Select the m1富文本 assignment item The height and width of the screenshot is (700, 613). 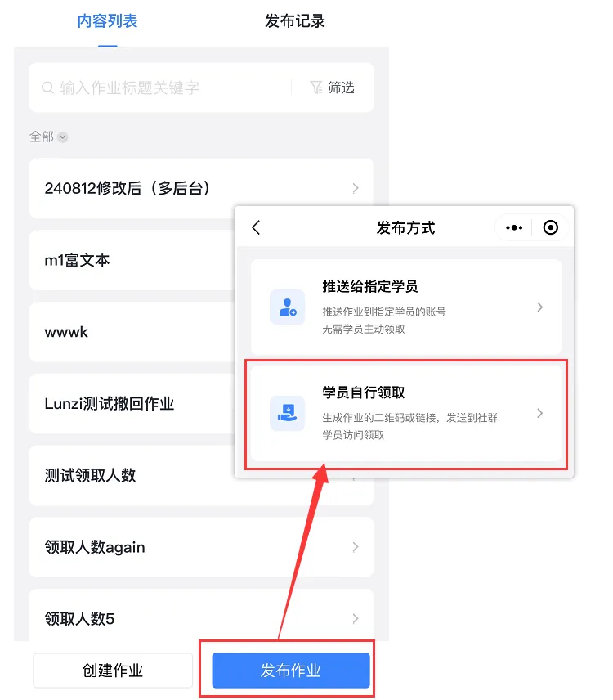pyautogui.click(x=132, y=260)
